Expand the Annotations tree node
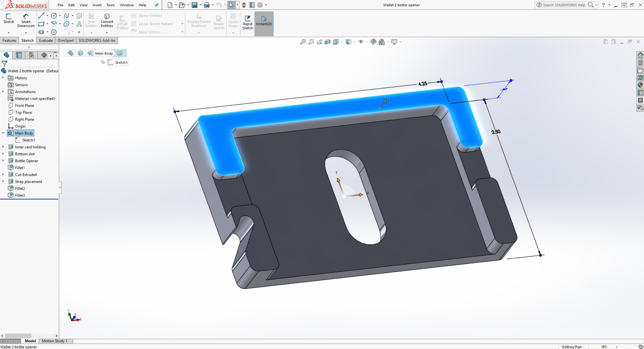Viewport: 644px width, 349px height. point(3,92)
